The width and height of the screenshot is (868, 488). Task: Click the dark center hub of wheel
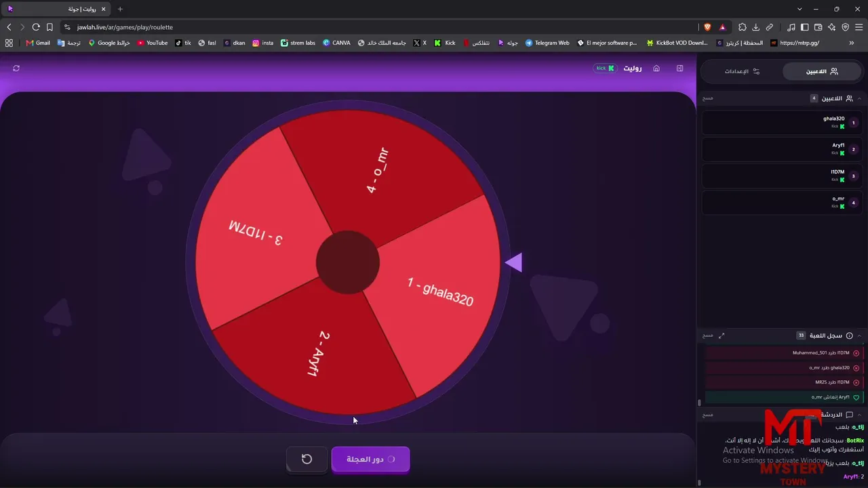coord(348,262)
